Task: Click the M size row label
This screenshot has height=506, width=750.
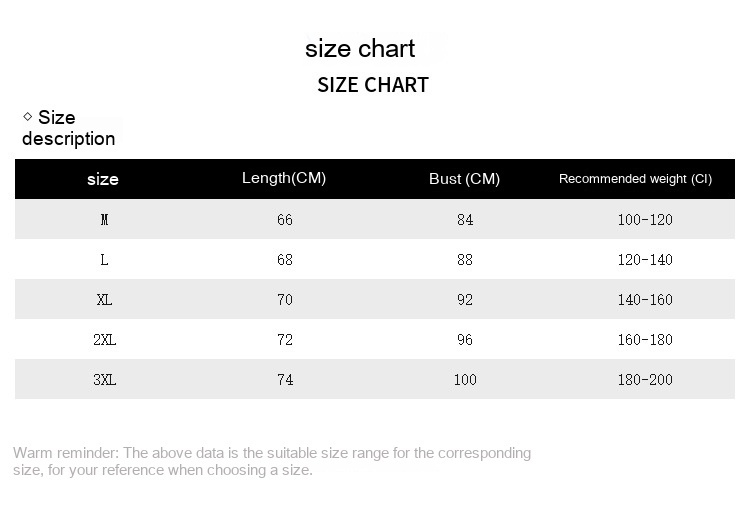Action: (x=104, y=220)
